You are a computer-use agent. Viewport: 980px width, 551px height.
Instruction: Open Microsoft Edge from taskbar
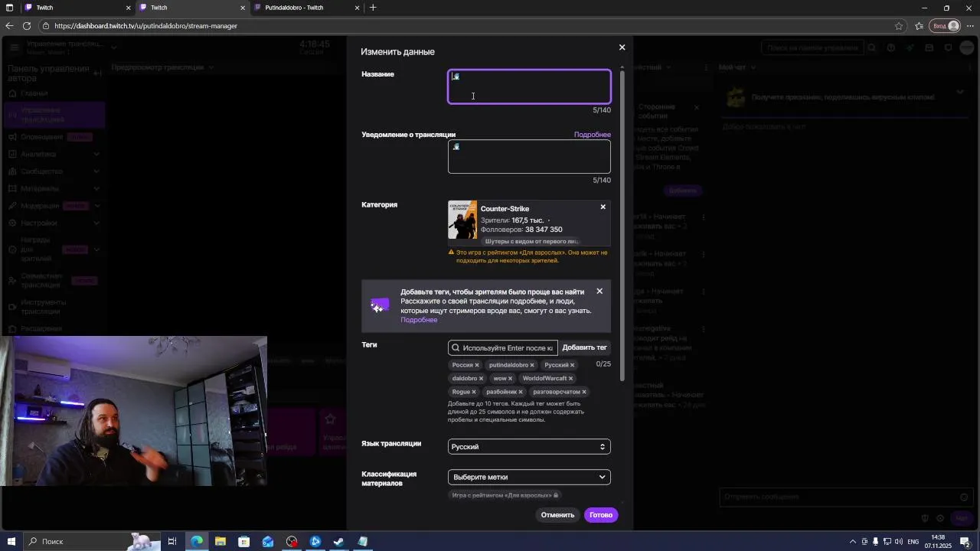click(x=197, y=542)
